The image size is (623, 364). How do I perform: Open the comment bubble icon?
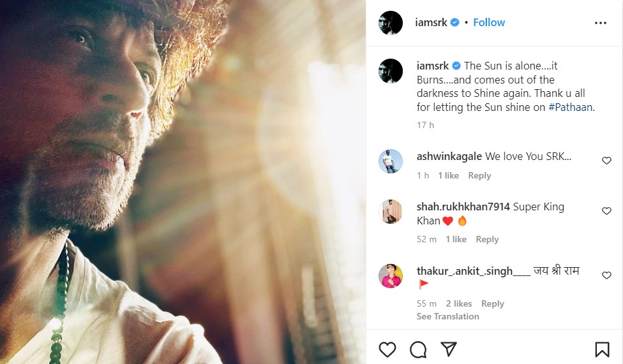pos(418,349)
